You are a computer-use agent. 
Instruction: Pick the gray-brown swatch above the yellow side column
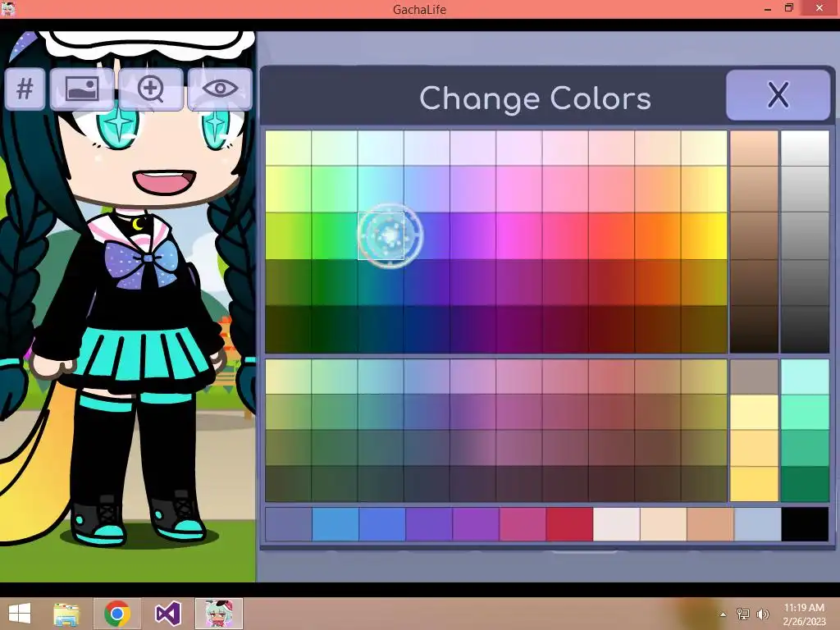pos(755,377)
